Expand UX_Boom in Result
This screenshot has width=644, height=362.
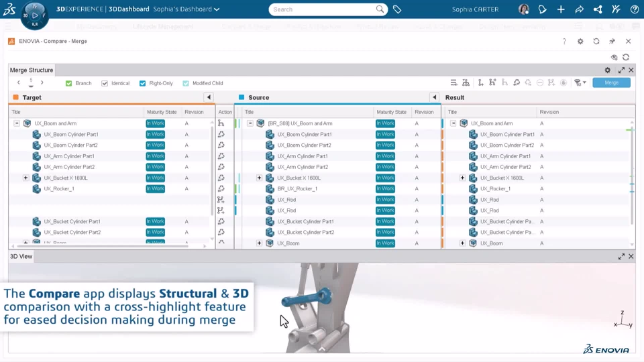tap(462, 243)
